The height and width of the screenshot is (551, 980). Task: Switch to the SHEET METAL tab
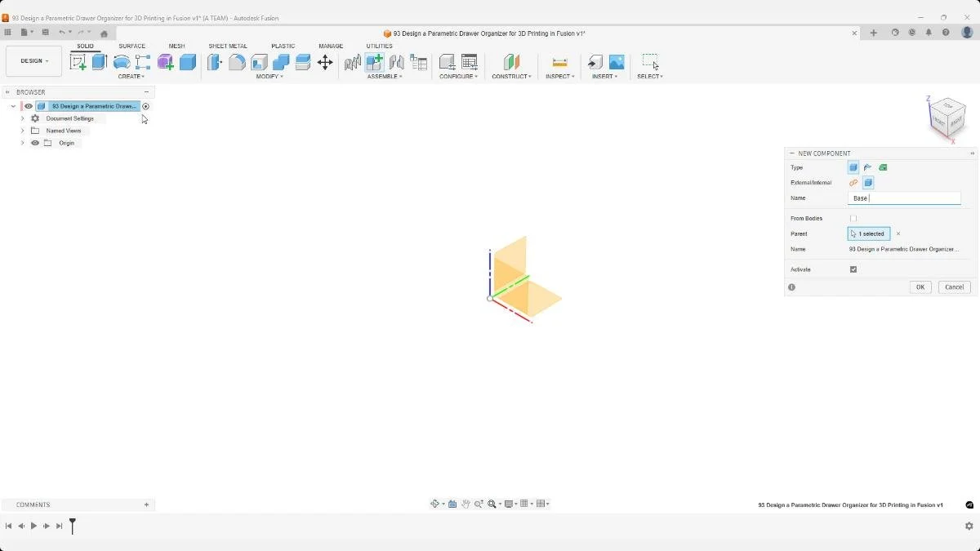click(228, 46)
